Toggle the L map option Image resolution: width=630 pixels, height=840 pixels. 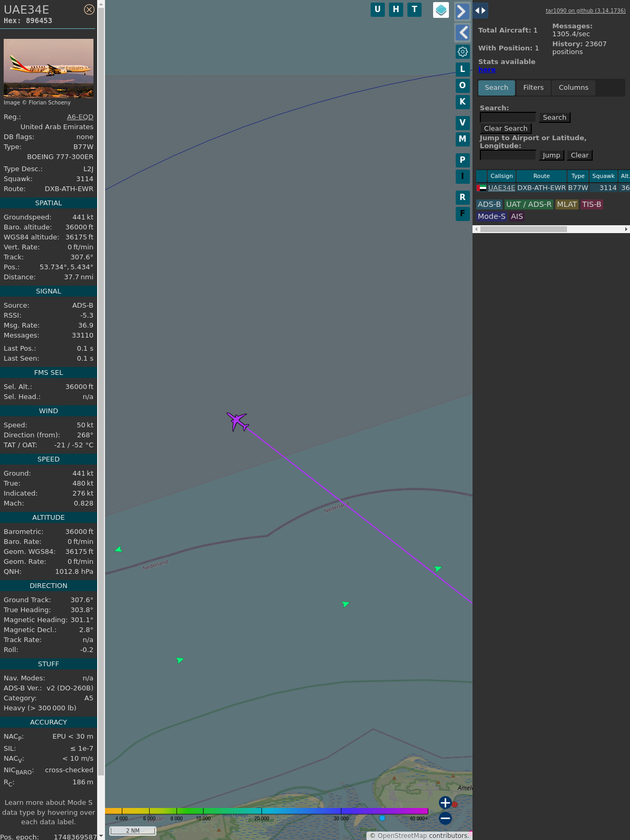point(463,69)
